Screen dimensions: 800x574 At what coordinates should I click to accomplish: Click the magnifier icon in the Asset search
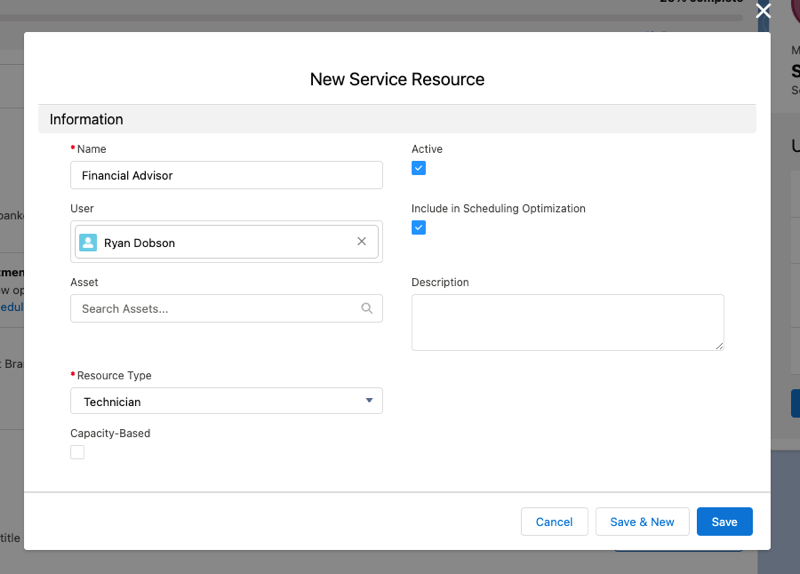click(367, 309)
